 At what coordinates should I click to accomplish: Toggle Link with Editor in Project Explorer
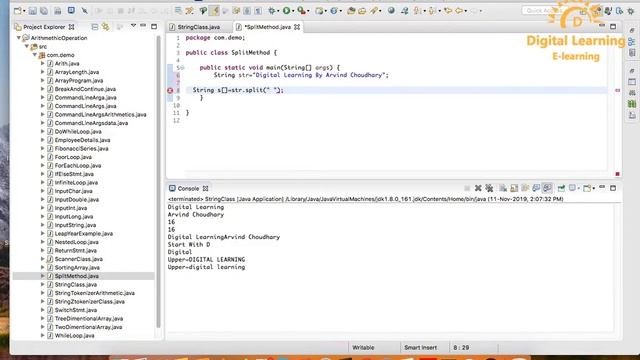pyautogui.click(x=106, y=27)
